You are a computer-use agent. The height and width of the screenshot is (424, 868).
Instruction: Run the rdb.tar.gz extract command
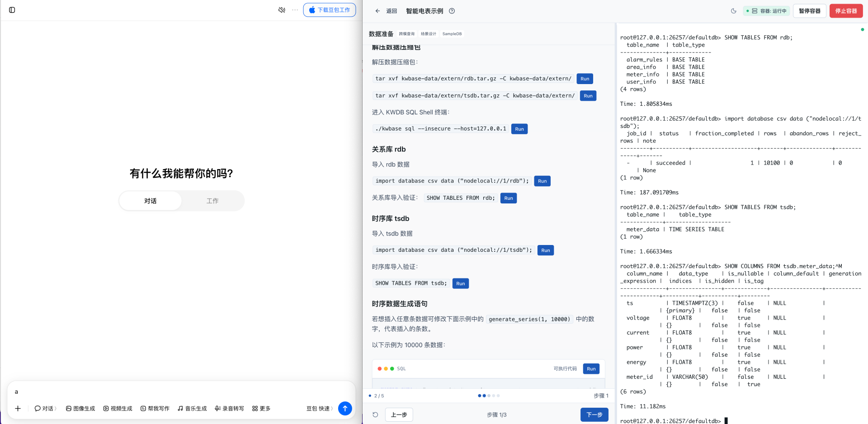(x=585, y=79)
